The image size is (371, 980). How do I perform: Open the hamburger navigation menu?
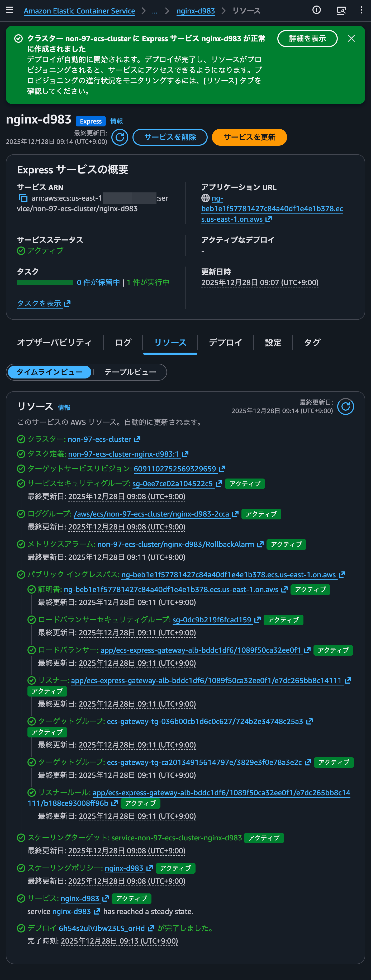point(9,10)
